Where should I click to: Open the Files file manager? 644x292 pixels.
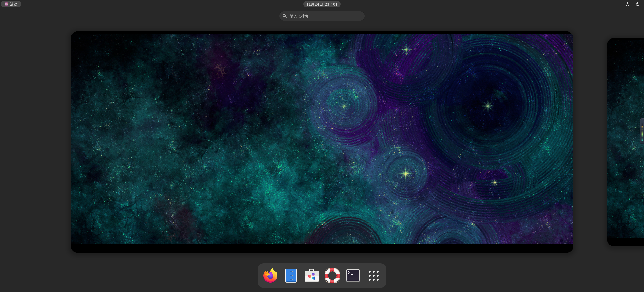coord(291,275)
